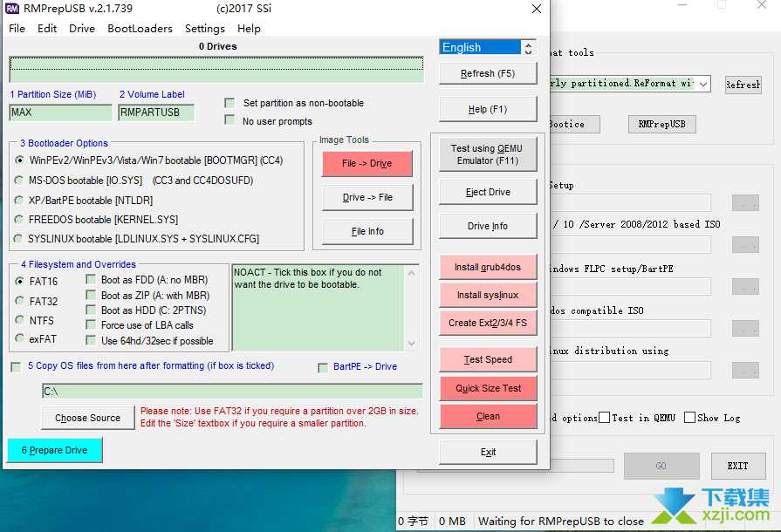Viewport: 781px width, 532px height.
Task: Click the NOACT help text box
Action: (319, 308)
